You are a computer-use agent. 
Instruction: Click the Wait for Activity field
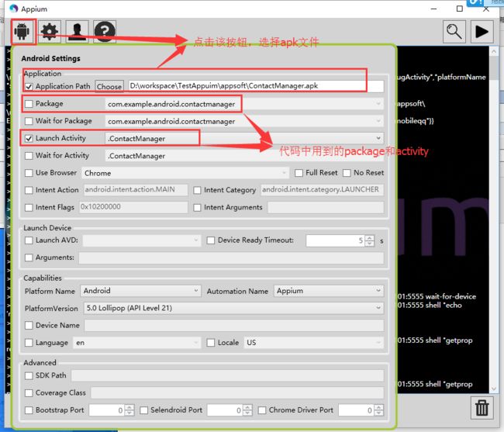(x=244, y=156)
